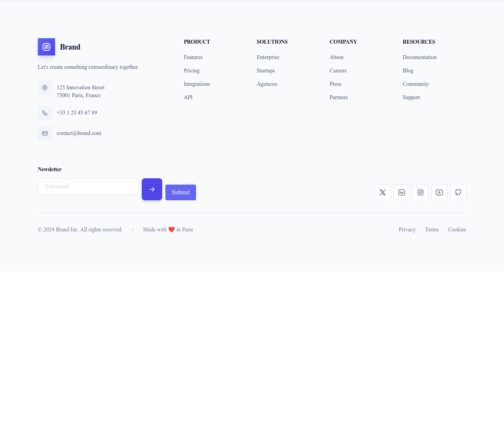Click the Brand name text
The width and height of the screenshot is (504, 425).
(x=70, y=47)
